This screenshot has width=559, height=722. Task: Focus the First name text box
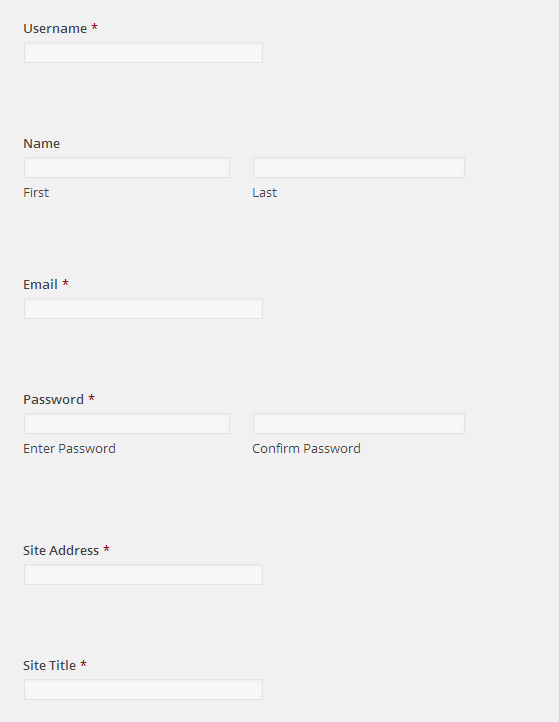[x=127, y=168]
